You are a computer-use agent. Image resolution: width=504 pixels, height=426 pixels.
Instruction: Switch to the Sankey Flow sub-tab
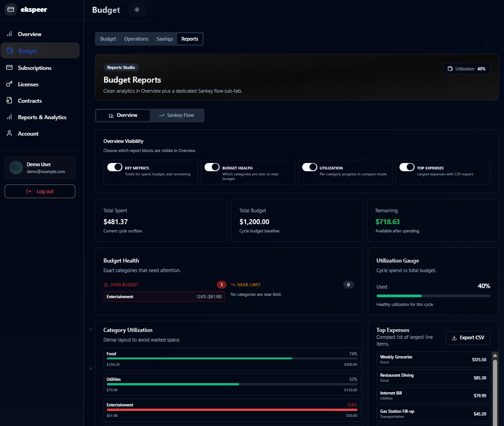(176, 116)
